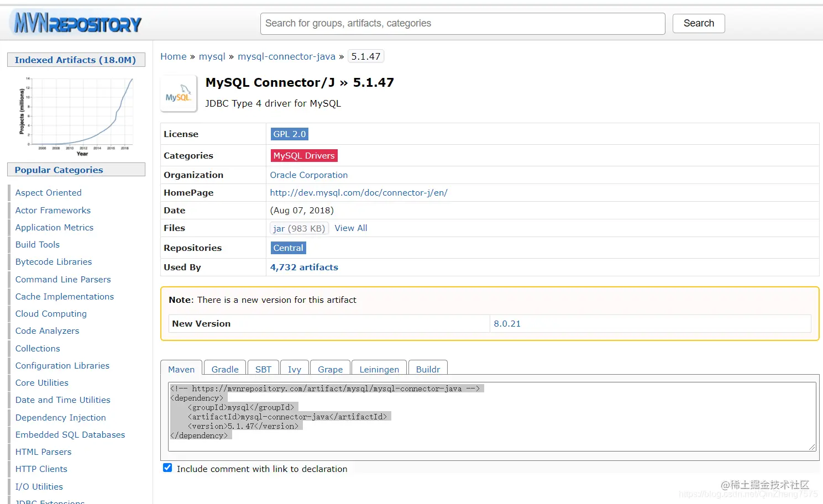Open Application Metrics category
Image resolution: width=823 pixels, height=504 pixels.
click(54, 227)
